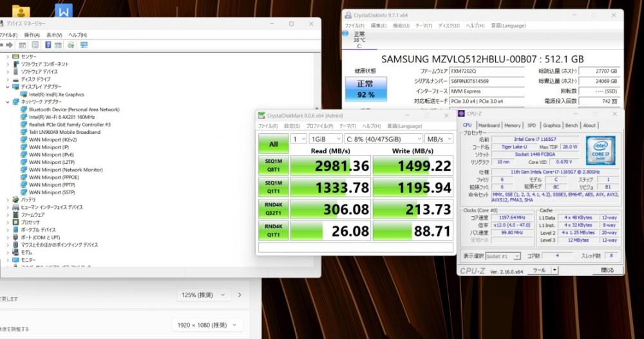Select Intel(R) Wi-Fi 6 AX201 160MHz adapter

point(62,117)
